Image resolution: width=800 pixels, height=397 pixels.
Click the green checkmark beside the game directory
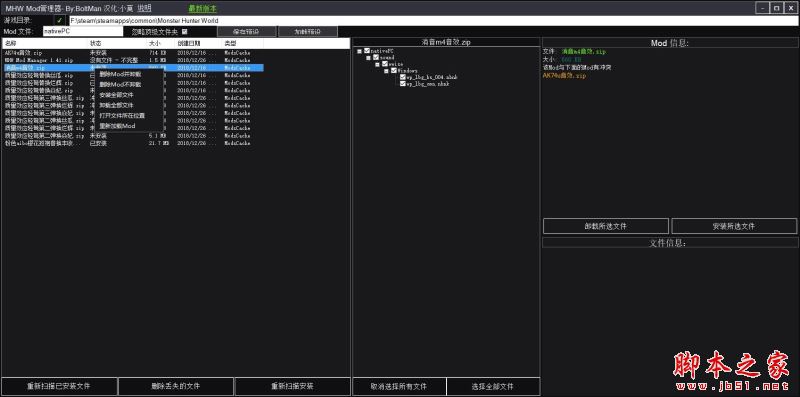pos(59,20)
